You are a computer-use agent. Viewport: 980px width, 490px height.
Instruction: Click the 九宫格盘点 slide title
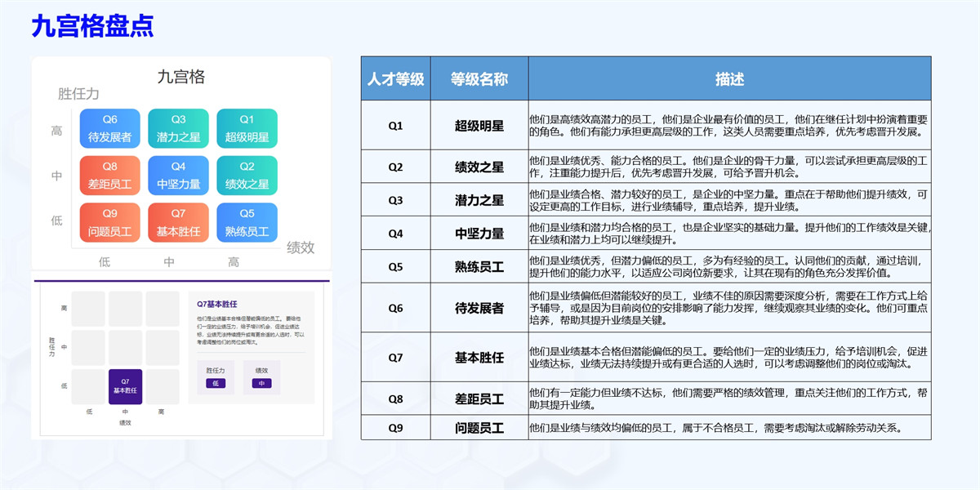click(x=92, y=26)
